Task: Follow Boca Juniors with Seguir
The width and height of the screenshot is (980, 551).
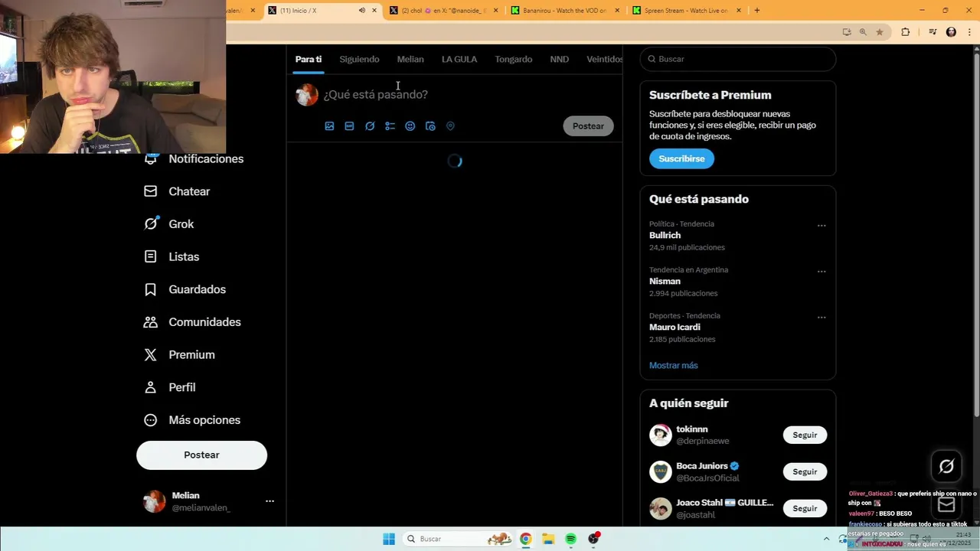Action: (x=805, y=471)
